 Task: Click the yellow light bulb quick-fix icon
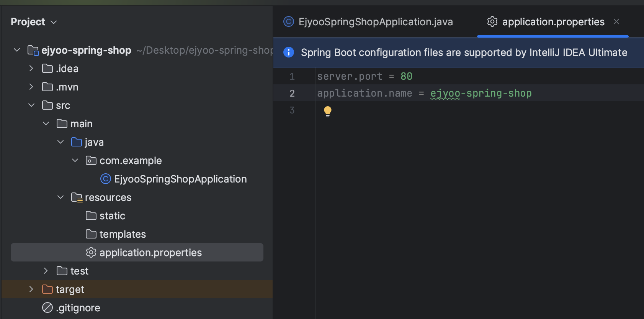(328, 112)
